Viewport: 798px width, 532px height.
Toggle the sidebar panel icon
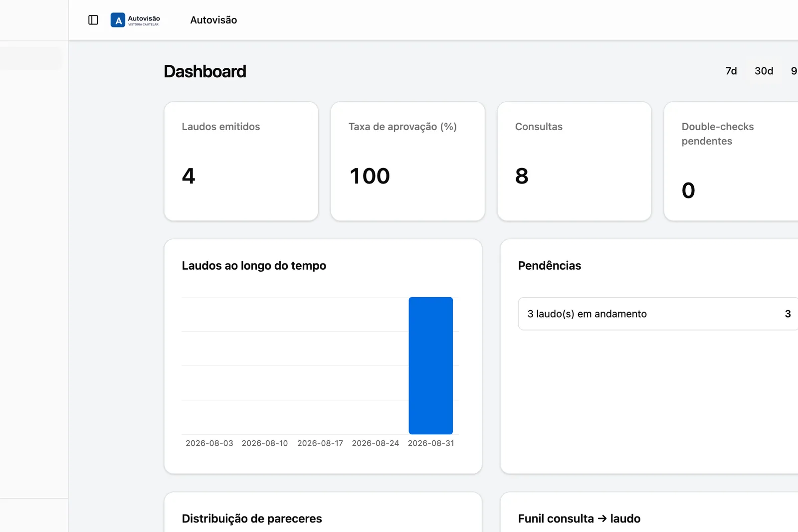93,20
